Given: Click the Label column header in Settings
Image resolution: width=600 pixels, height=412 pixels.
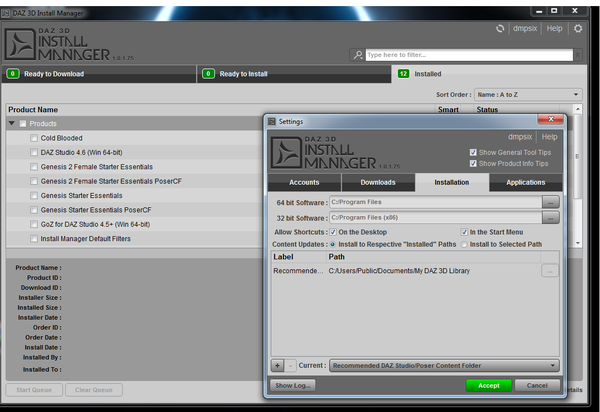Looking at the screenshot, I should (283, 257).
